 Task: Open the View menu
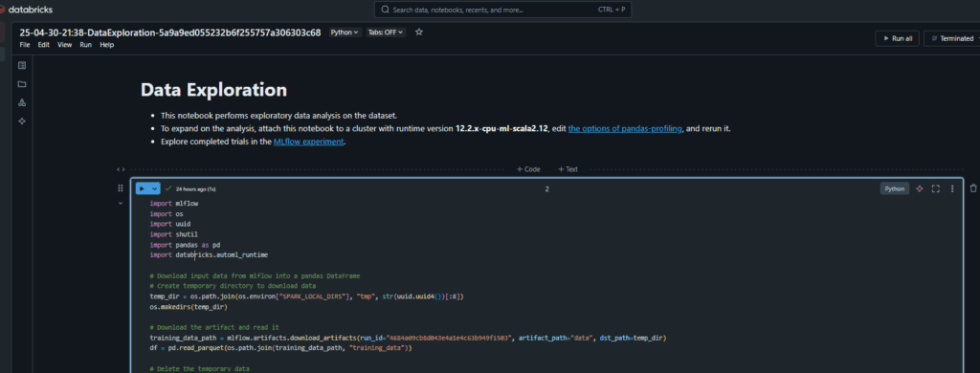[x=65, y=45]
